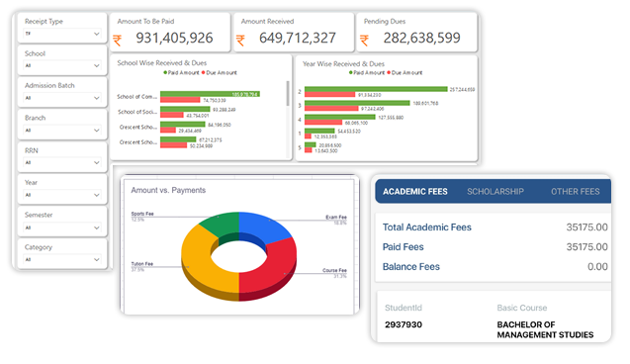This screenshot has width=630, height=364.
Task: Click the Balance Fees row label
Action: click(411, 267)
